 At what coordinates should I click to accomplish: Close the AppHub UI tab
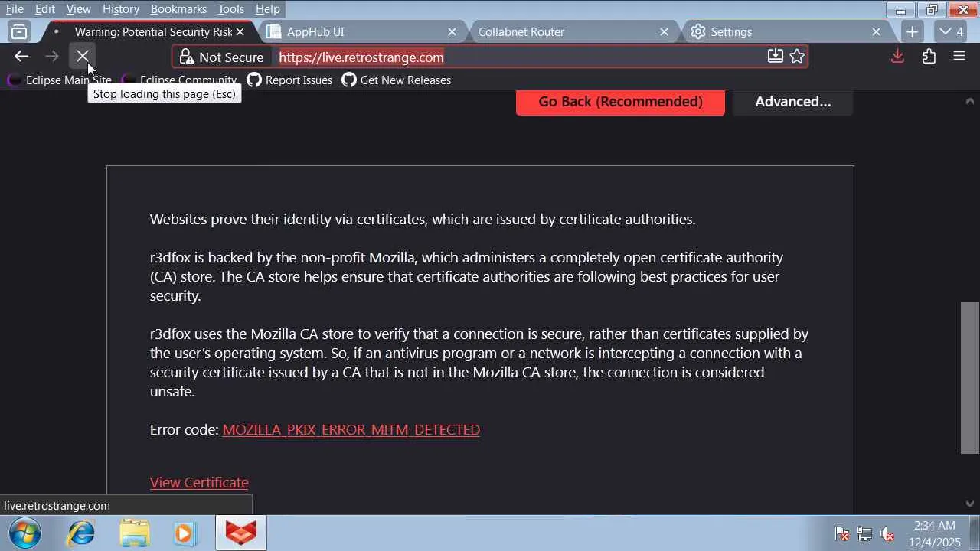pyautogui.click(x=452, y=31)
